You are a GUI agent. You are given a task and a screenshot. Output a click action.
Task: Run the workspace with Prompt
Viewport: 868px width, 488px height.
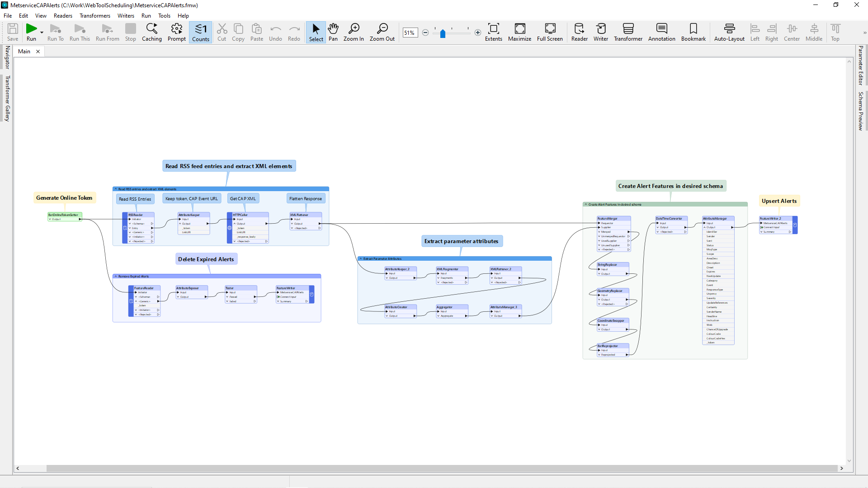coord(176,32)
